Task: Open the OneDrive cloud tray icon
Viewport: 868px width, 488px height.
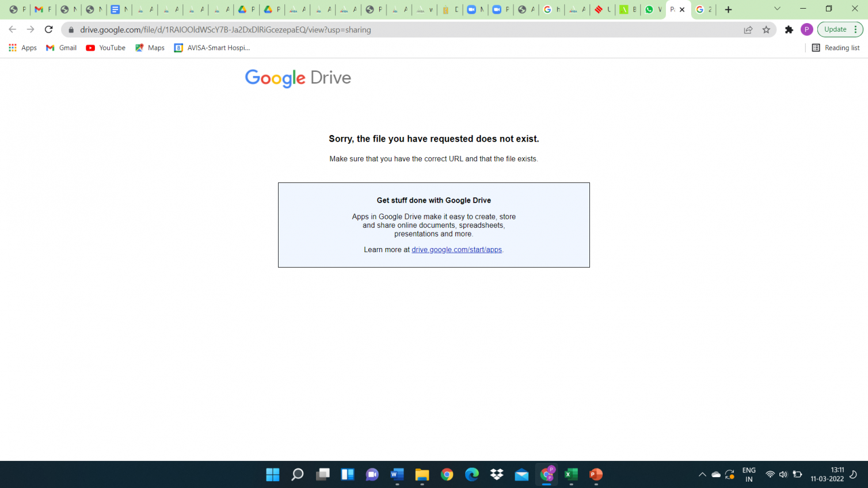Action: click(716, 475)
